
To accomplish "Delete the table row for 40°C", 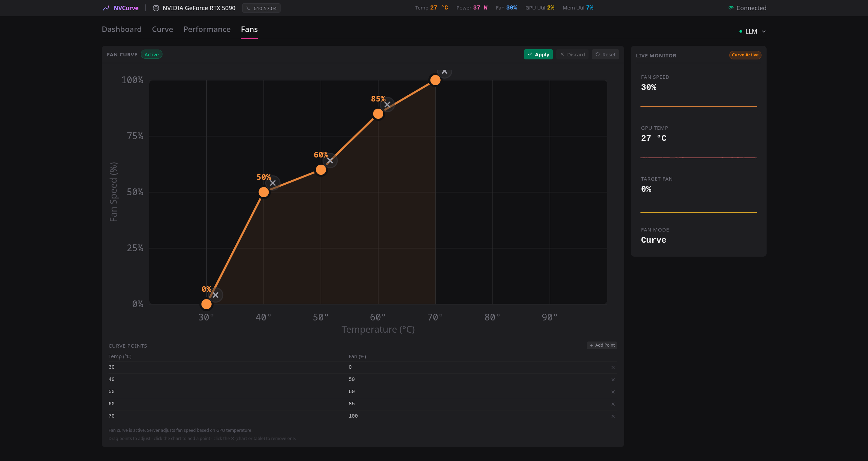I will [613, 380].
